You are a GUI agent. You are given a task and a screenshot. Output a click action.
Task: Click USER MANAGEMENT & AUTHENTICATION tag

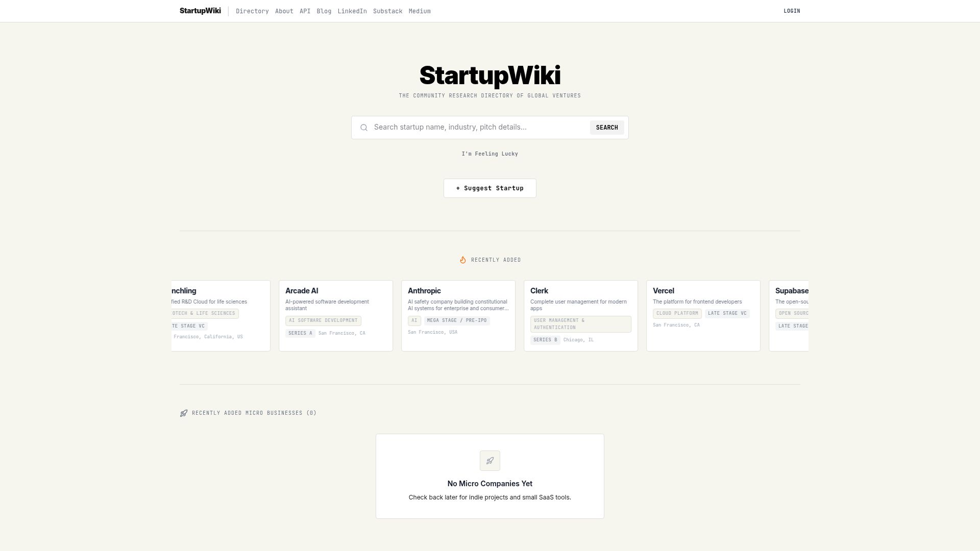(581, 324)
